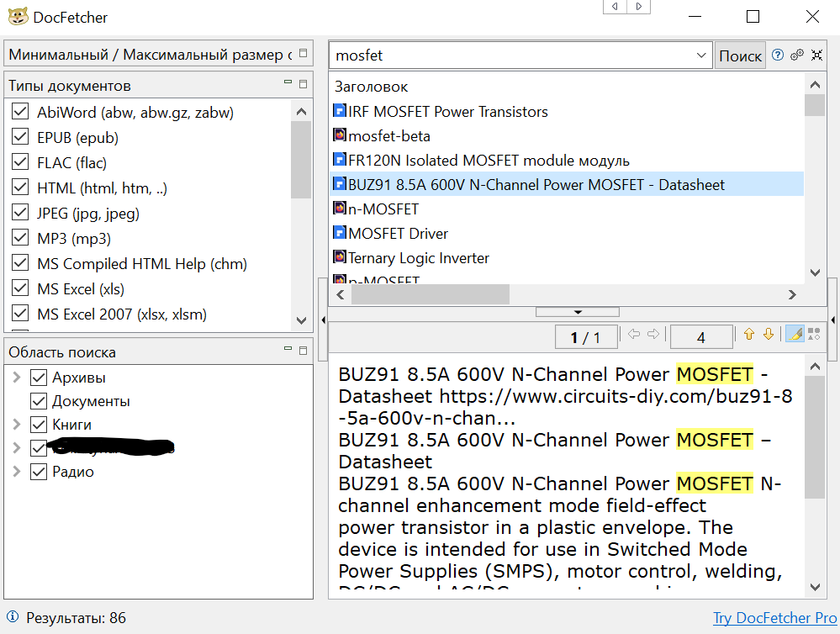Toggle the highlighting marker icon
This screenshot has height=634, width=840.
tap(795, 335)
